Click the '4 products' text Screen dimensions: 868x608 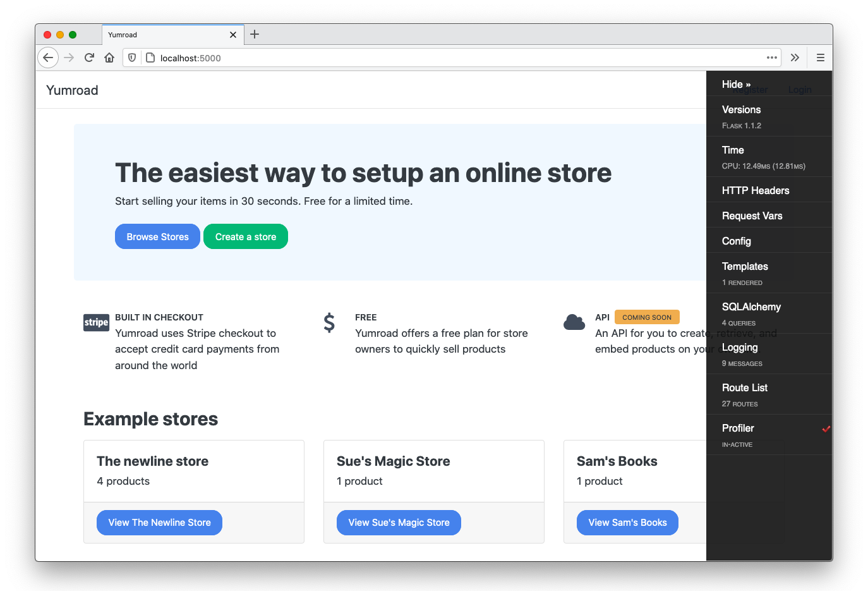(123, 481)
